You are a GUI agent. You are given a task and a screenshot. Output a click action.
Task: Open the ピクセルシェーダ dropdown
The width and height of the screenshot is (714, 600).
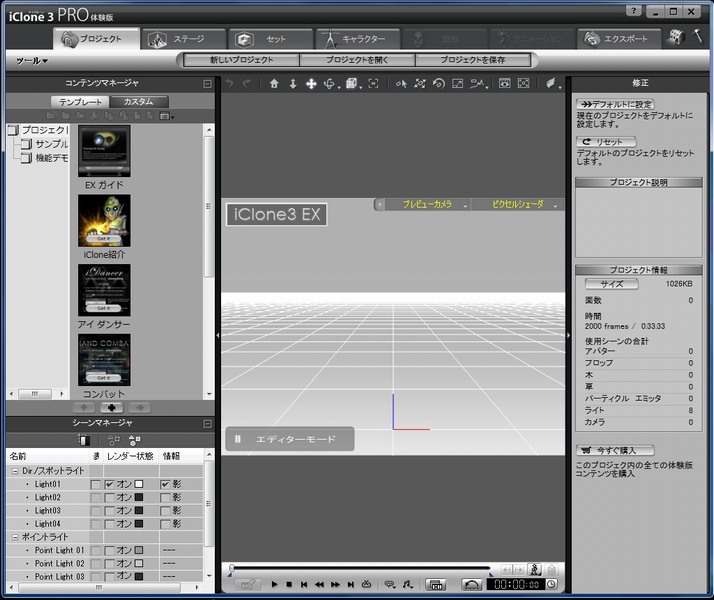point(519,204)
